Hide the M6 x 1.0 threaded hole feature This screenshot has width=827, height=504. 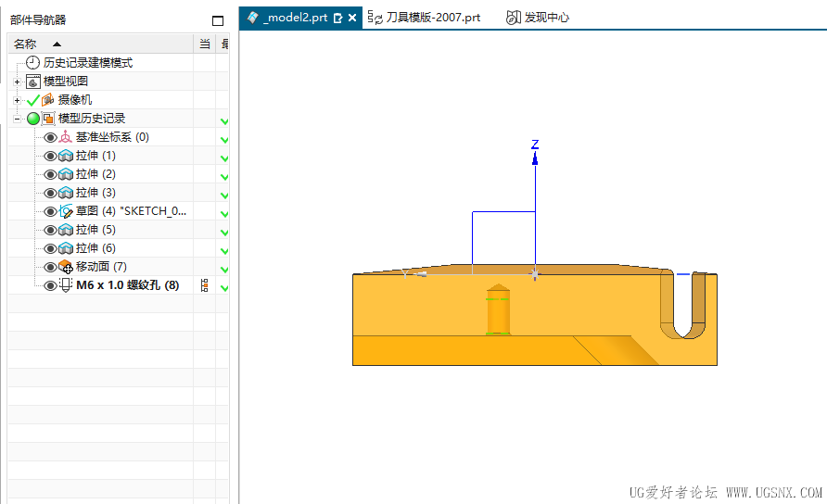coord(50,285)
